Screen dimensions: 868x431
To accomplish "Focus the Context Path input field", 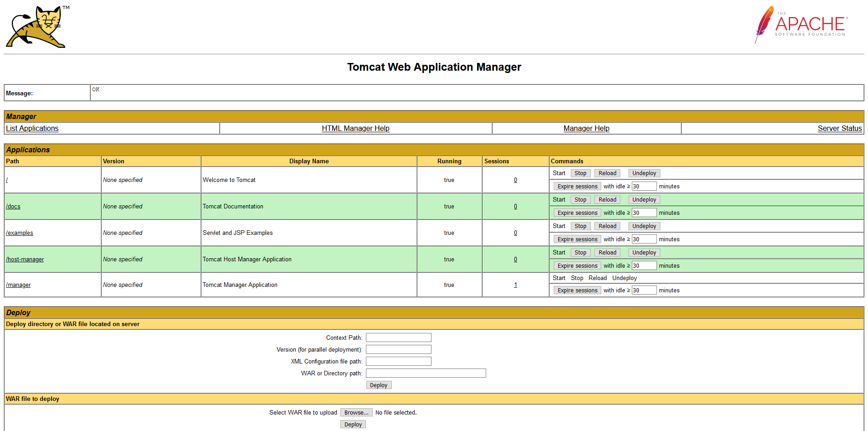I will click(x=398, y=338).
